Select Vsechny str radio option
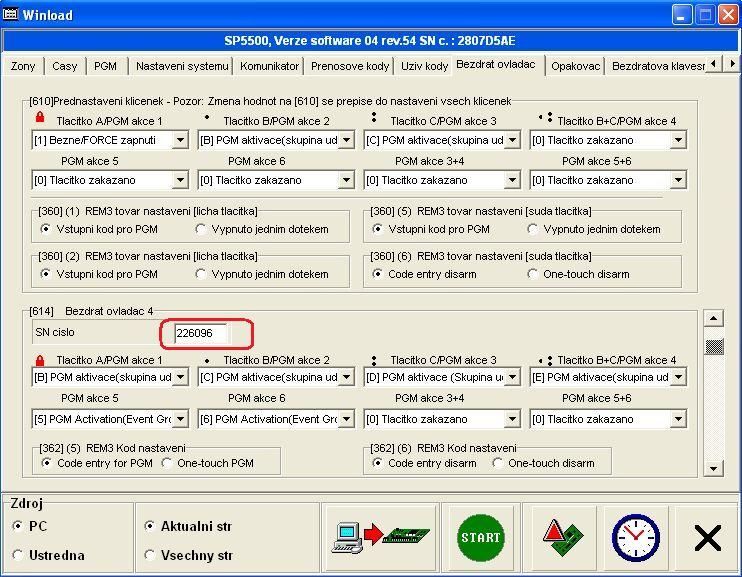Viewport: 742px width, 577px height. (150, 555)
